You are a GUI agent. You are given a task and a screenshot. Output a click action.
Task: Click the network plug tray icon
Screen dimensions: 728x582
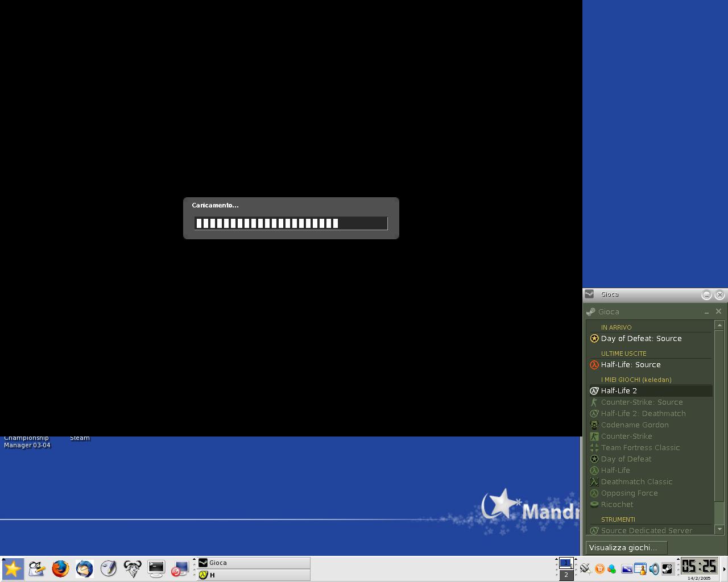pos(585,568)
